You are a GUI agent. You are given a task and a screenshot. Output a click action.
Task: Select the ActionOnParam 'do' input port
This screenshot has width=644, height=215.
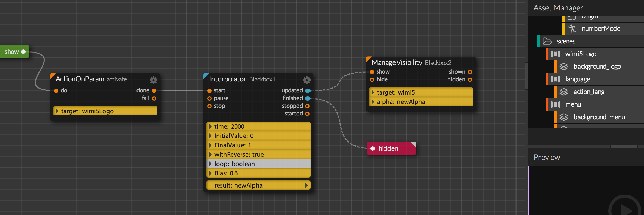click(56, 91)
